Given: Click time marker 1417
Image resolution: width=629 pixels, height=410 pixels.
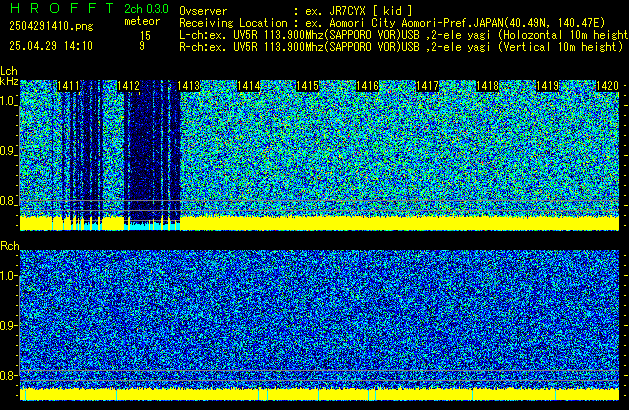Looking at the screenshot, I should click(x=428, y=86).
